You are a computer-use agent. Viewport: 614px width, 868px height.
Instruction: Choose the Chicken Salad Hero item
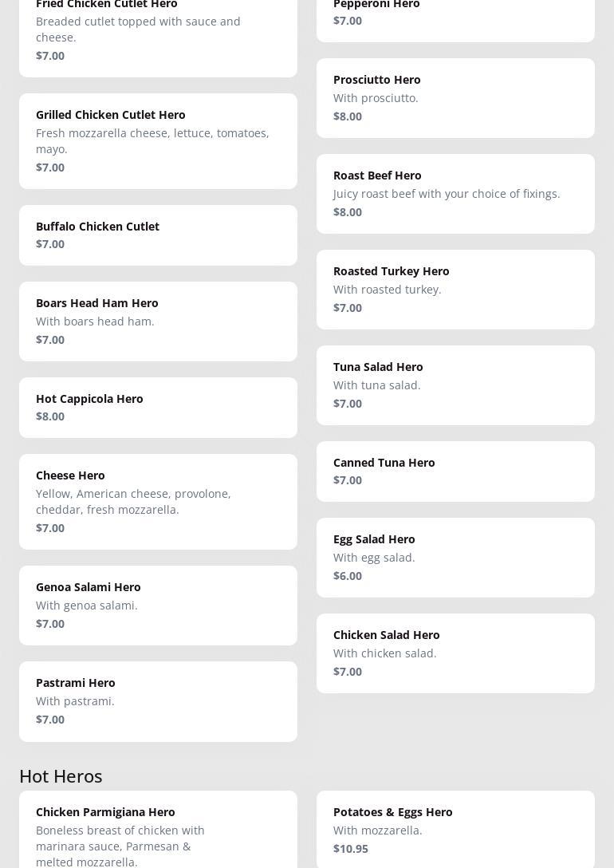tap(455, 653)
